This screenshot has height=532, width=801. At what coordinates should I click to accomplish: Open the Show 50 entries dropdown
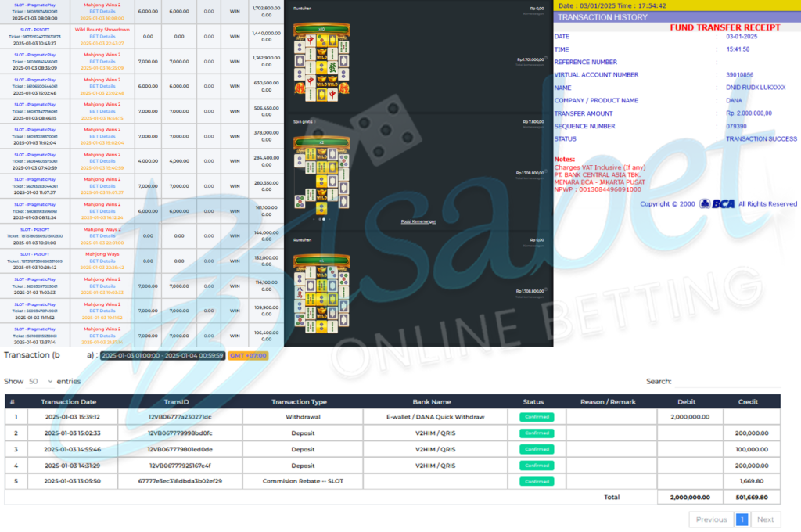pyautogui.click(x=41, y=381)
